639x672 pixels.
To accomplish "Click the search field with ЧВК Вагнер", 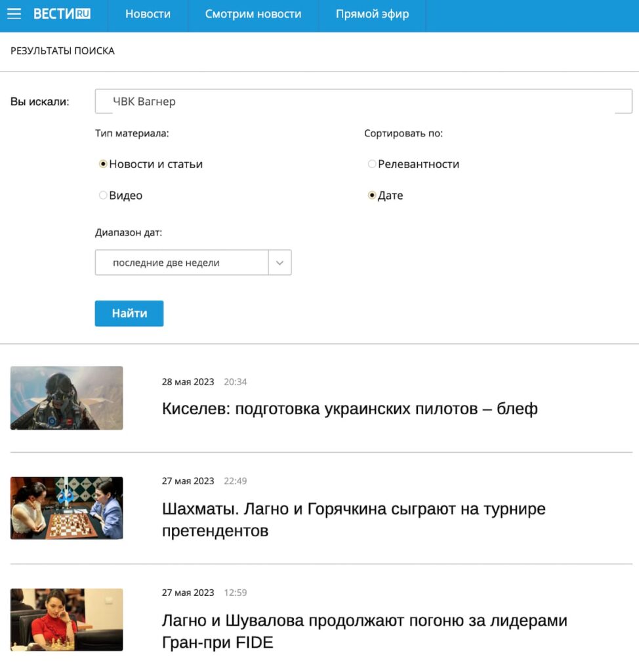I will tap(363, 102).
